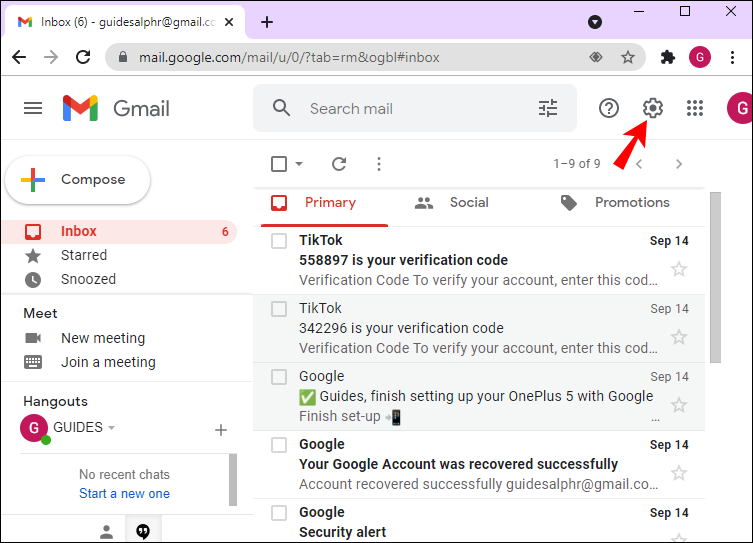Switch to the Promotions tab
The width and height of the screenshot is (753, 543).
click(615, 203)
